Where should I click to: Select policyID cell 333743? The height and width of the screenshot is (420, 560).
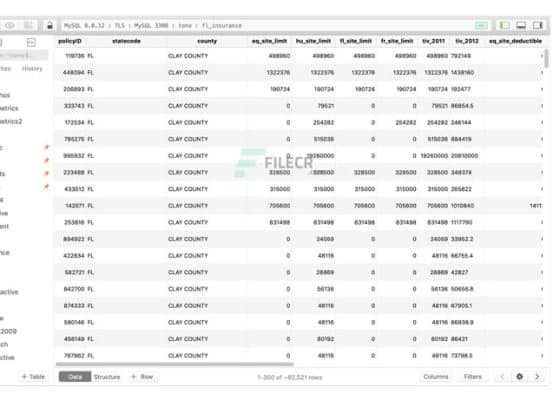tap(74, 106)
